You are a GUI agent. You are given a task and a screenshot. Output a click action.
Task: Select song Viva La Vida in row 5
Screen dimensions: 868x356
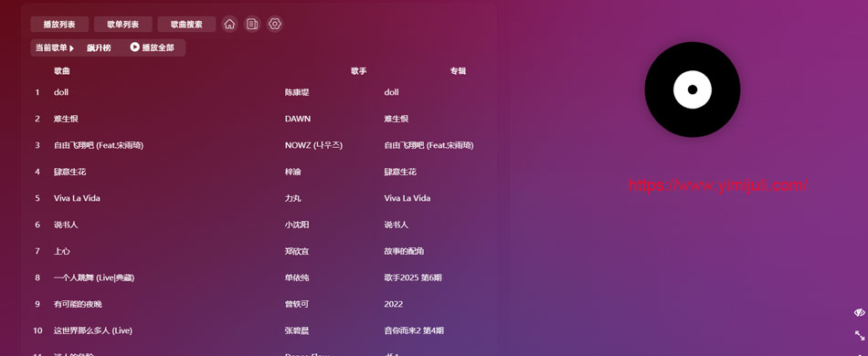[77, 198]
